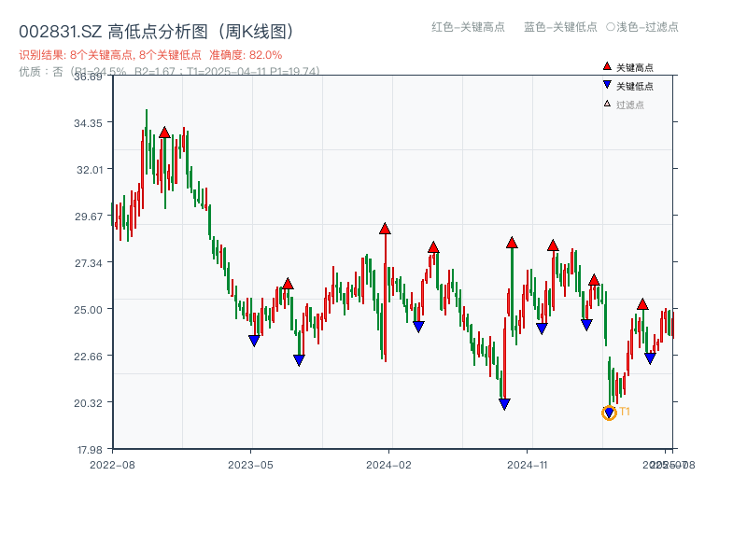Click the red 关键高点 triangle icon in legend box
The height and width of the screenshot is (560, 747).
tap(606, 65)
